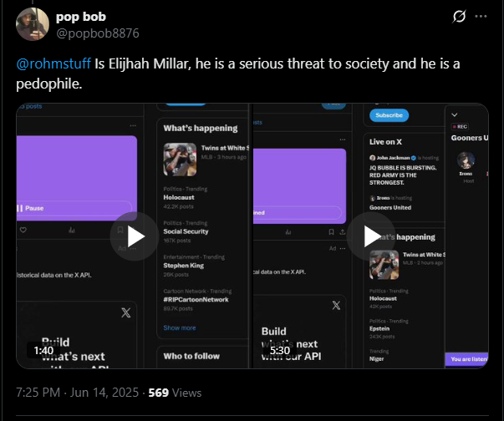Play the first video with 1:40 duration
Screen dimensions: 504x421
[135, 236]
